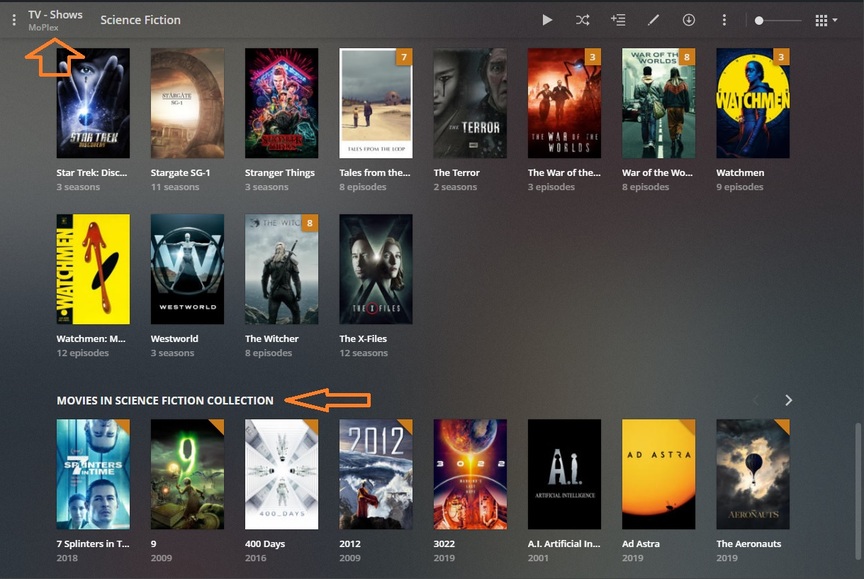Screen dimensions: 864x579
Task: Open The War of the Worlds red poster
Action: pyautogui.click(x=564, y=103)
